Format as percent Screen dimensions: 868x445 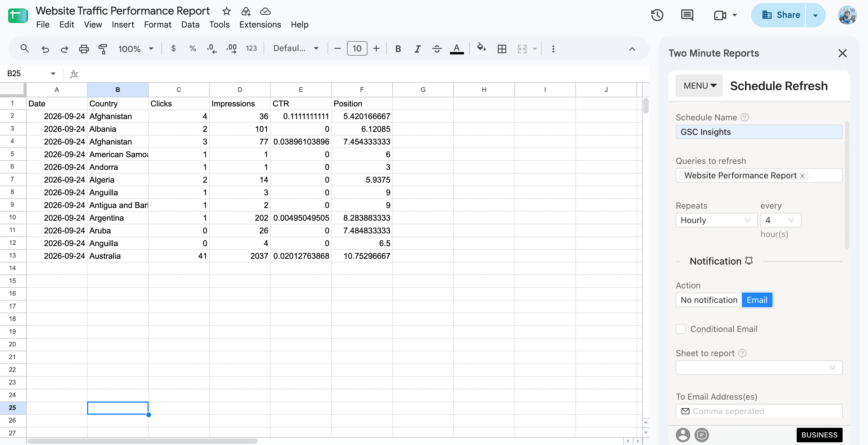[193, 49]
